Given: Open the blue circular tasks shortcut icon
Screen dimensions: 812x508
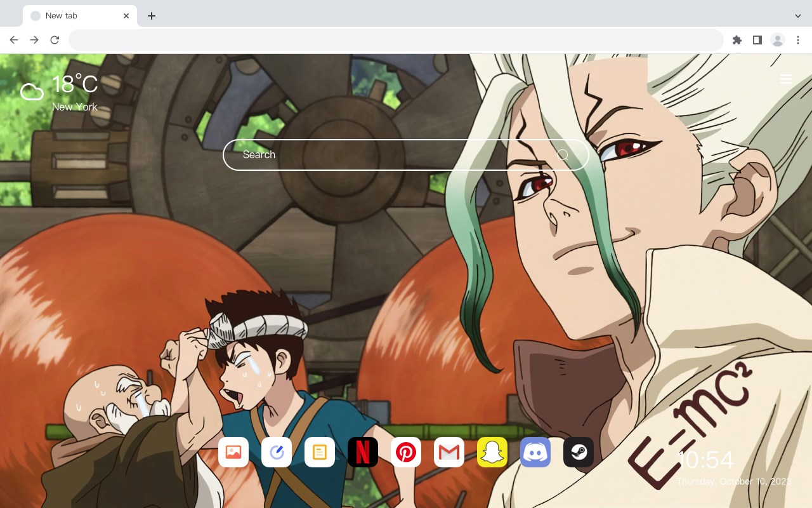Looking at the screenshot, I should click(x=277, y=452).
